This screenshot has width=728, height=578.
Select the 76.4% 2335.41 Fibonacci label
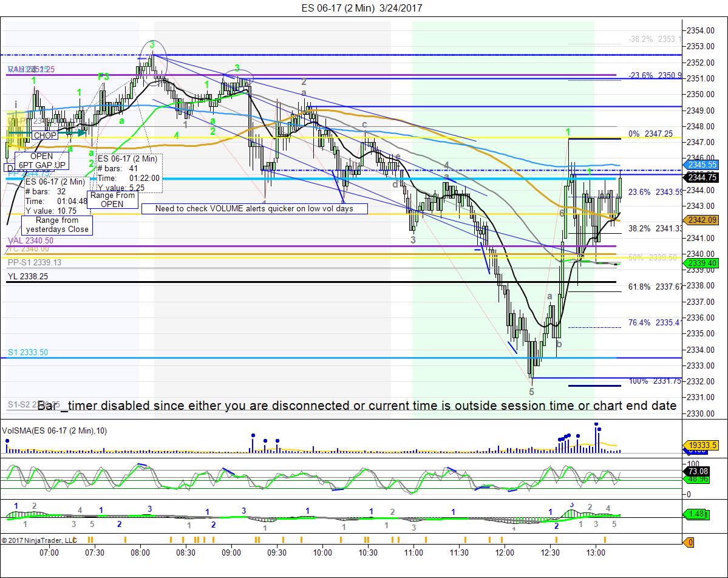[655, 322]
